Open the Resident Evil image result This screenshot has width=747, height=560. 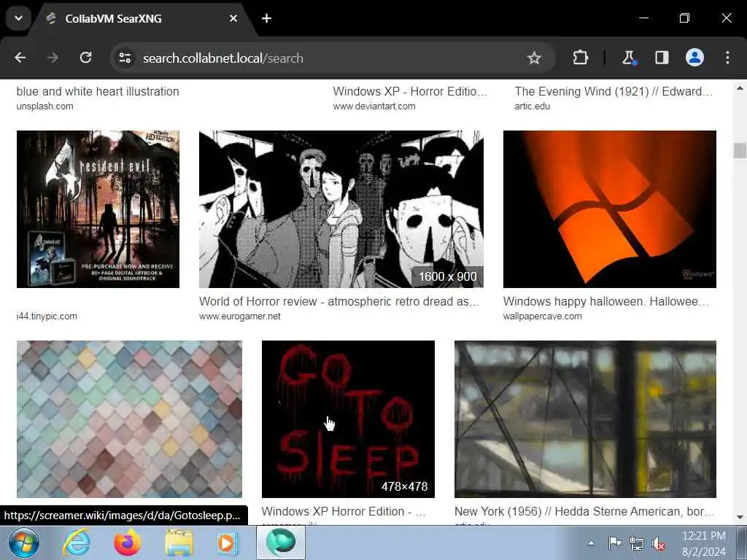(98, 209)
